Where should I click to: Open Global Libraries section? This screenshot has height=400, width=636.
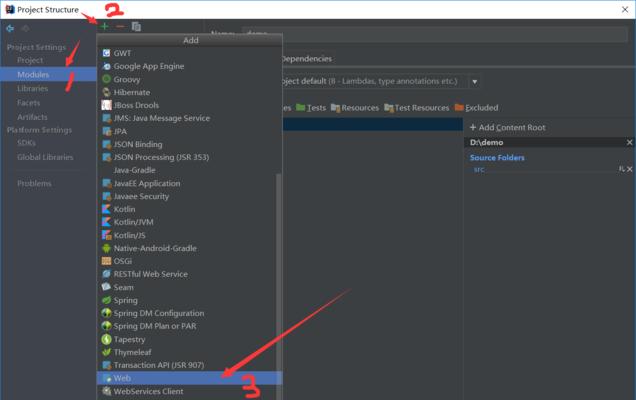point(45,157)
